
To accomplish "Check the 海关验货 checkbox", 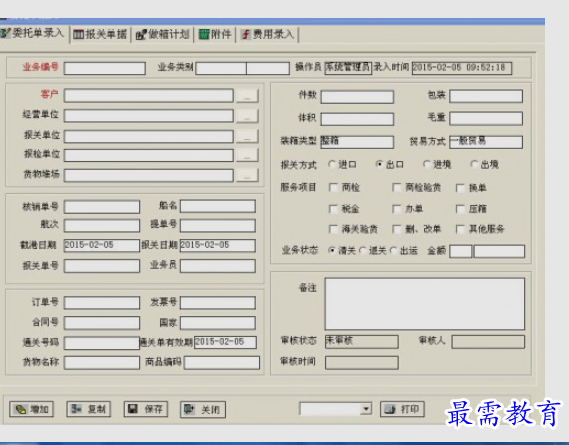I will [x=333, y=229].
